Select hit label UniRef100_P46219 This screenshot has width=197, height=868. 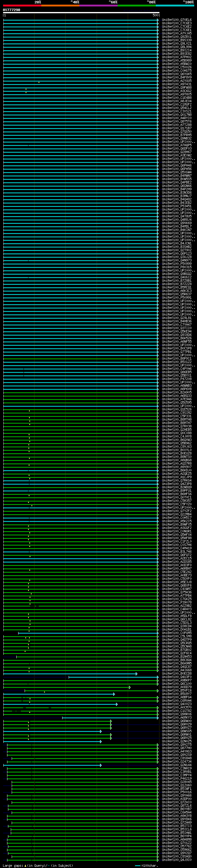tap(177, 778)
